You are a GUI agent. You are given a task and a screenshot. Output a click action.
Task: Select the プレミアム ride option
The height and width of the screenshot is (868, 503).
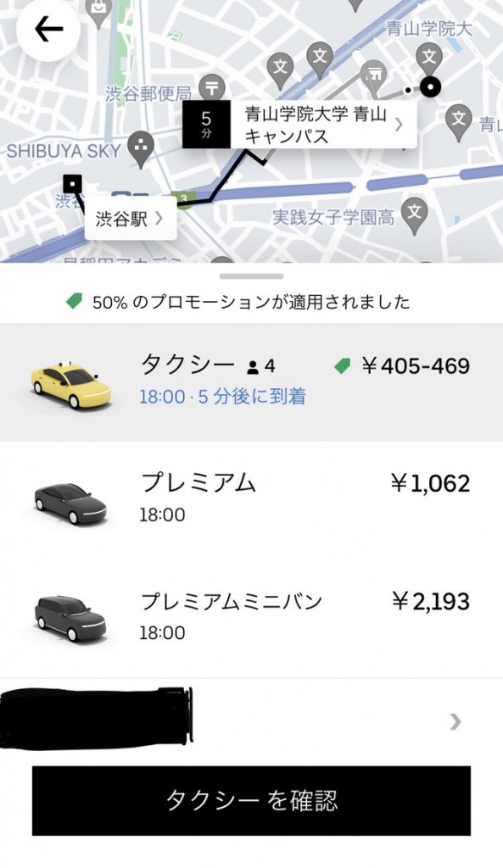click(251, 500)
